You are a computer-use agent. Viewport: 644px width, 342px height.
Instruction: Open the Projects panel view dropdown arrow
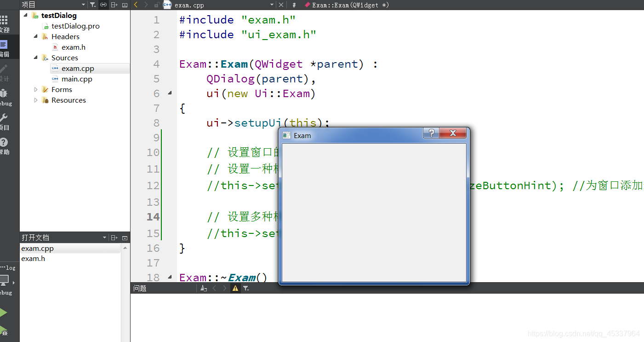(83, 5)
